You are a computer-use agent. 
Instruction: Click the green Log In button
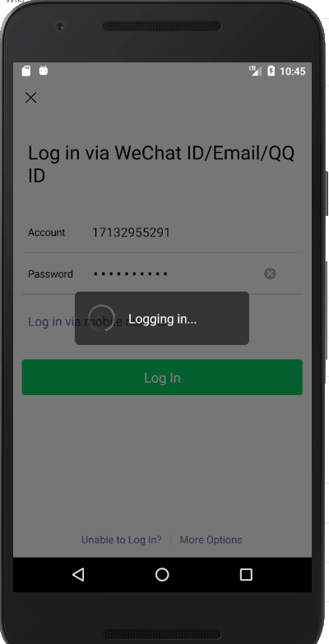162,378
